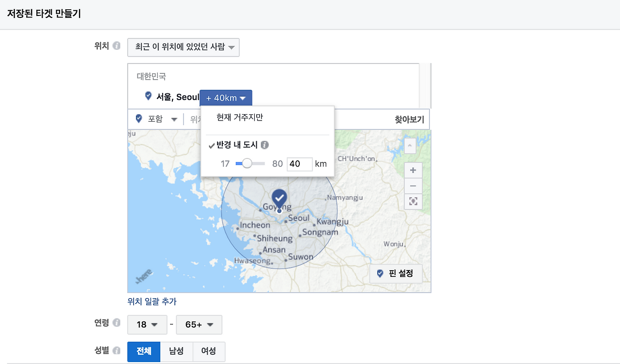This screenshot has width=620, height=364.
Task: Click the info icon next to 위치 label
Action: coord(116,45)
